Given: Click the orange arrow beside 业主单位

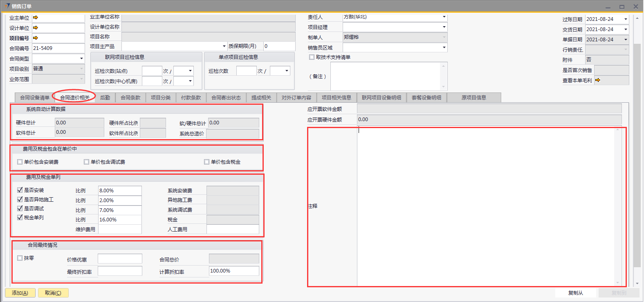Looking at the screenshot, I should tap(36, 18).
